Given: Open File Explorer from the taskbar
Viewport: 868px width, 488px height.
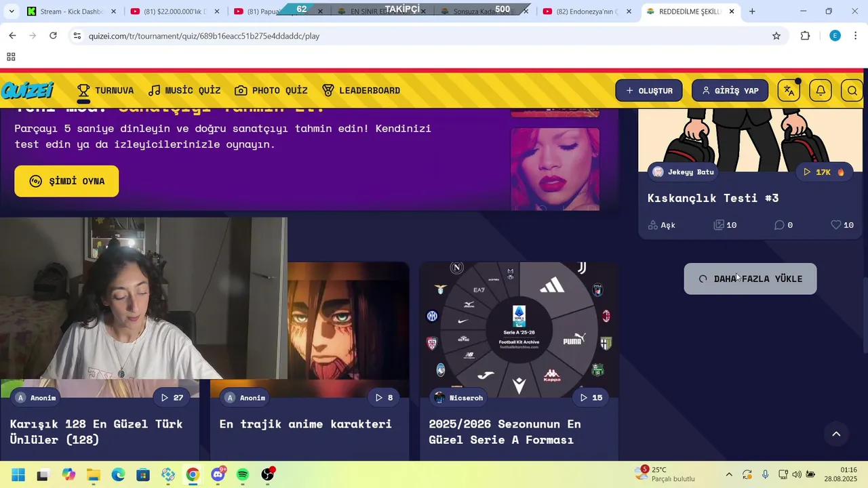Looking at the screenshot, I should tap(93, 474).
